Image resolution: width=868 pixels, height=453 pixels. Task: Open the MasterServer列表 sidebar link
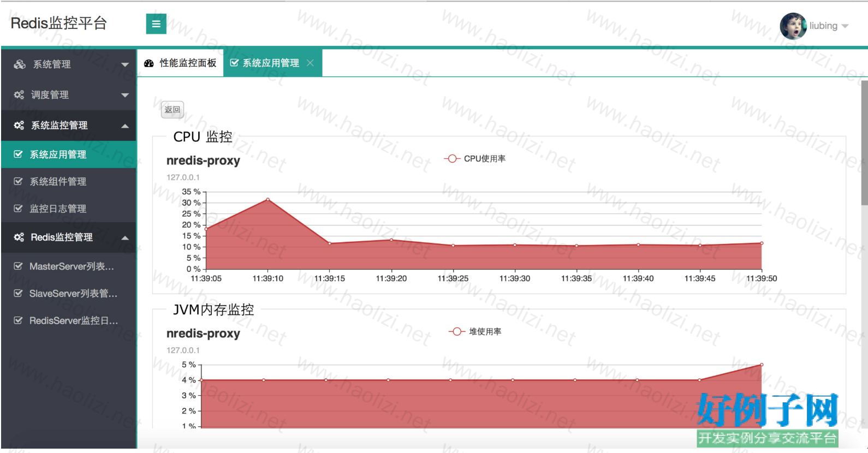click(x=72, y=267)
